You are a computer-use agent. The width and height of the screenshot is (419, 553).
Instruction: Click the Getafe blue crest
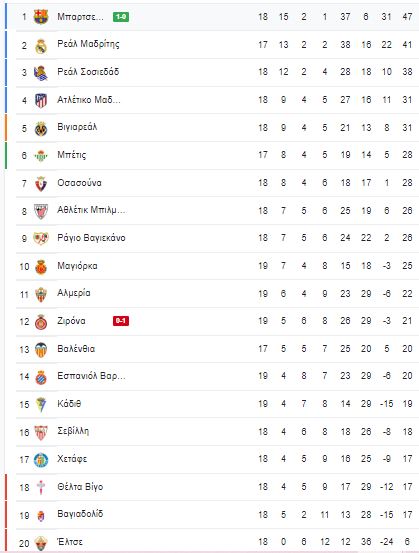41,460
